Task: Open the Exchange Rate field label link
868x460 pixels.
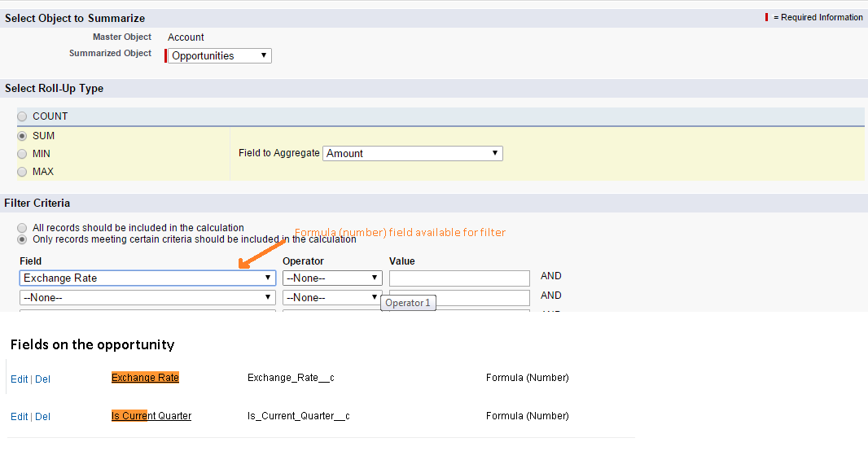Action: pyautogui.click(x=145, y=378)
